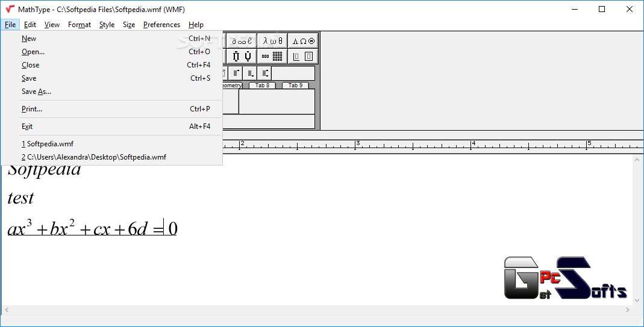Open the uppercase Greek palette (ΛΩ)

[x=303, y=41]
